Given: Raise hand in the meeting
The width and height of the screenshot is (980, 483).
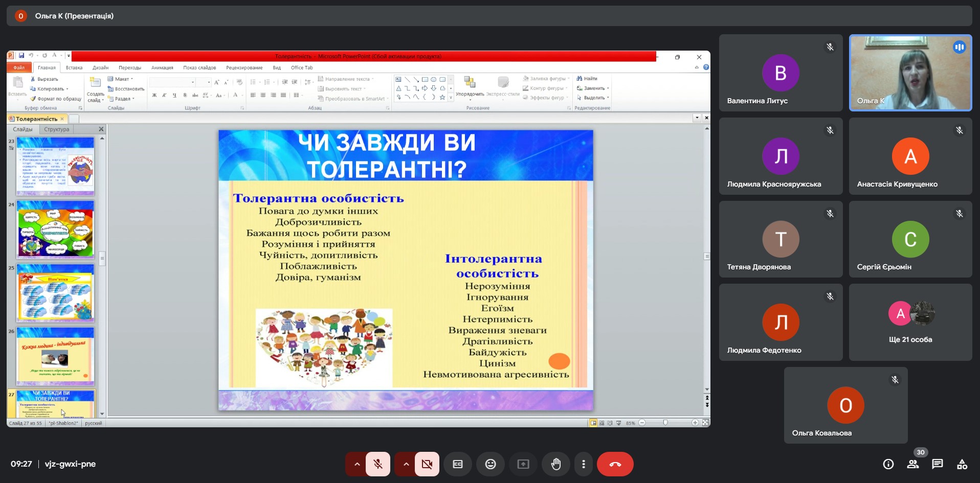Looking at the screenshot, I should tap(555, 464).
